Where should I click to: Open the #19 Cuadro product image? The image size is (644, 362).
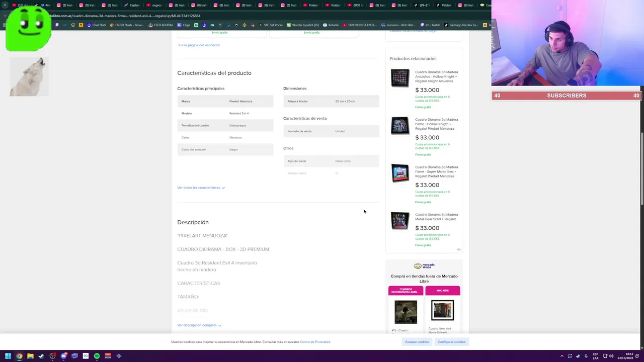coord(406,312)
